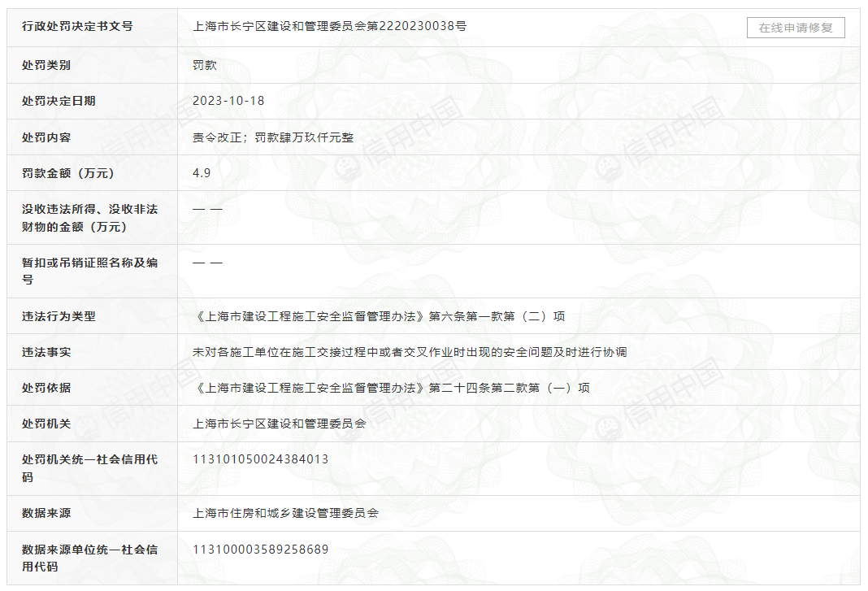868x591 pixels.
Task: Click the 处罚类别 label
Action: pyautogui.click(x=46, y=65)
